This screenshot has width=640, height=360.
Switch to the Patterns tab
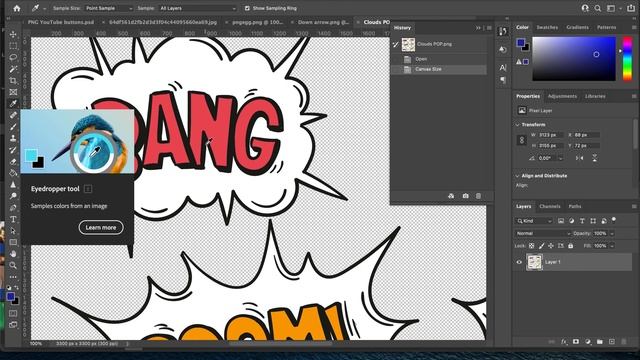[607, 27]
